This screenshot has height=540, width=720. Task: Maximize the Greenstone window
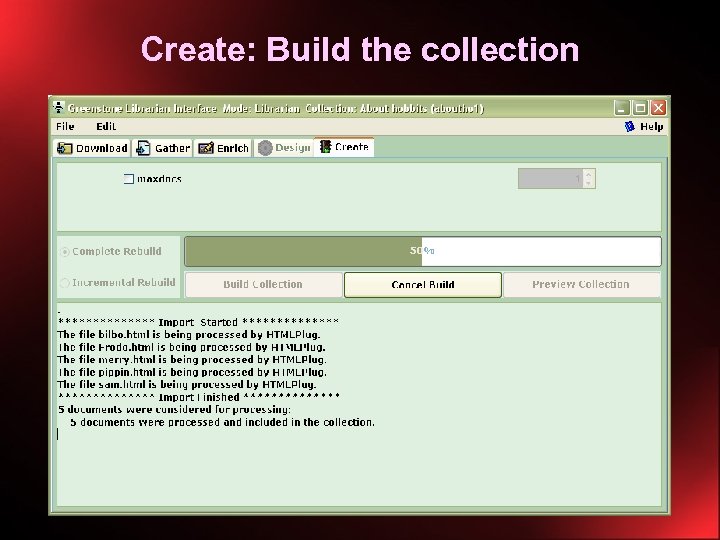[x=640, y=108]
